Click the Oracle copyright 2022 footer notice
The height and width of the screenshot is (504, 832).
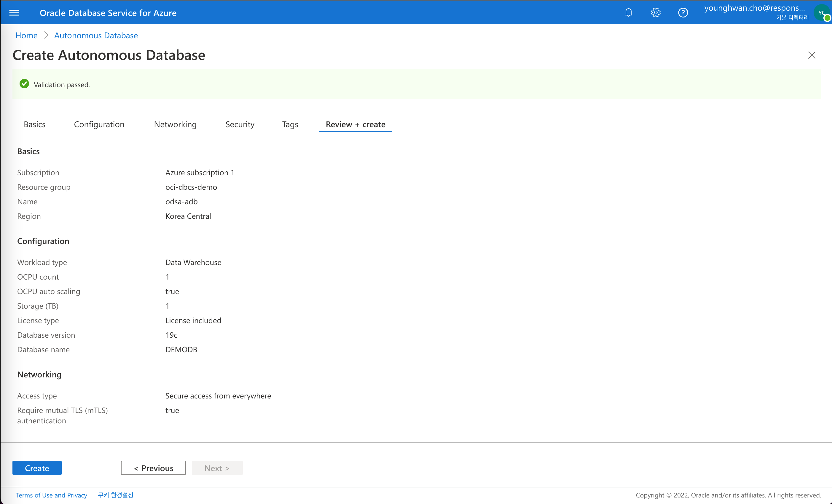tap(728, 495)
